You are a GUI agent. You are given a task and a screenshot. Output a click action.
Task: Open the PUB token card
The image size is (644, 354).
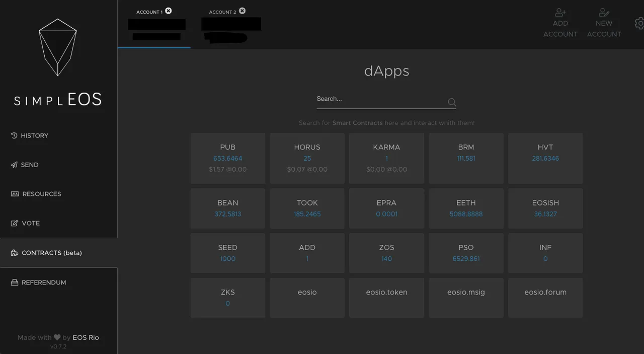tap(228, 158)
